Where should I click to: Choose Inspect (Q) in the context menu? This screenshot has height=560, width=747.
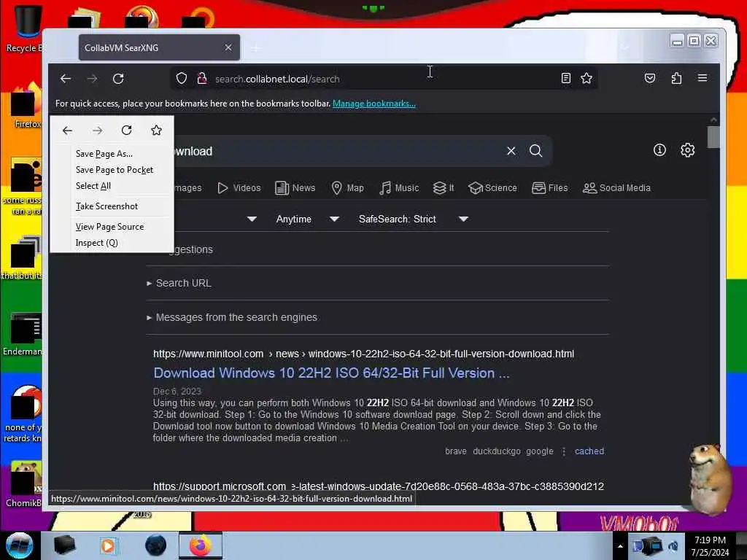coord(96,243)
